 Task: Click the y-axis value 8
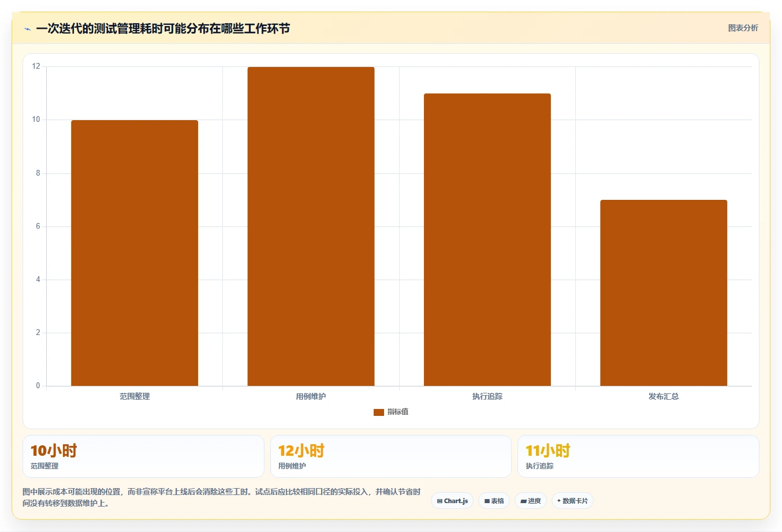(x=38, y=173)
